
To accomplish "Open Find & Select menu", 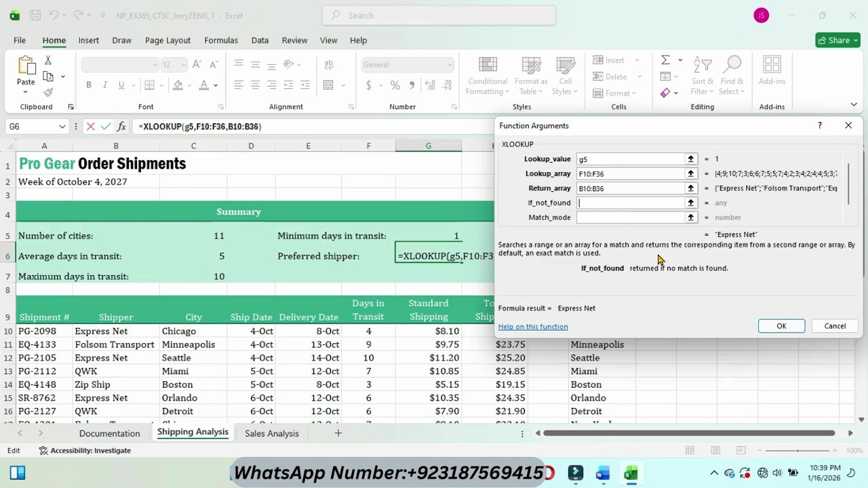I will [x=732, y=76].
